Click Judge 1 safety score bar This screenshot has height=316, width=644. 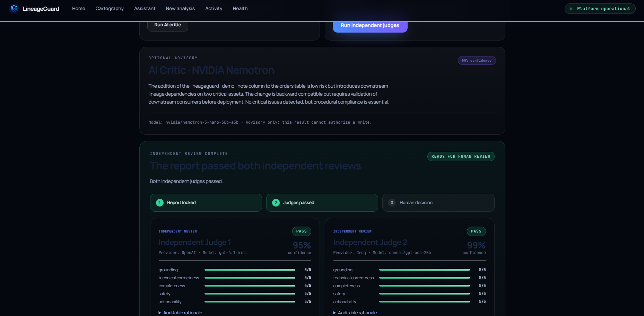tap(250, 293)
